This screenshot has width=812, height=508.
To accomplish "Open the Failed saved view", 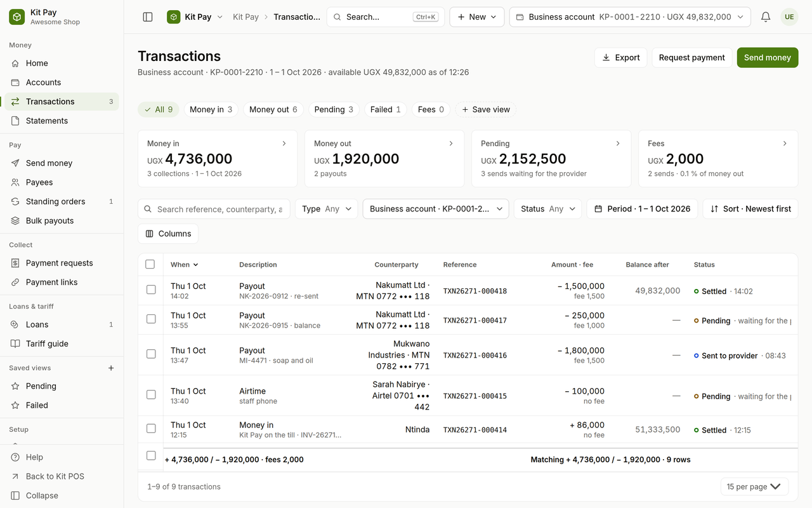I will point(62,405).
